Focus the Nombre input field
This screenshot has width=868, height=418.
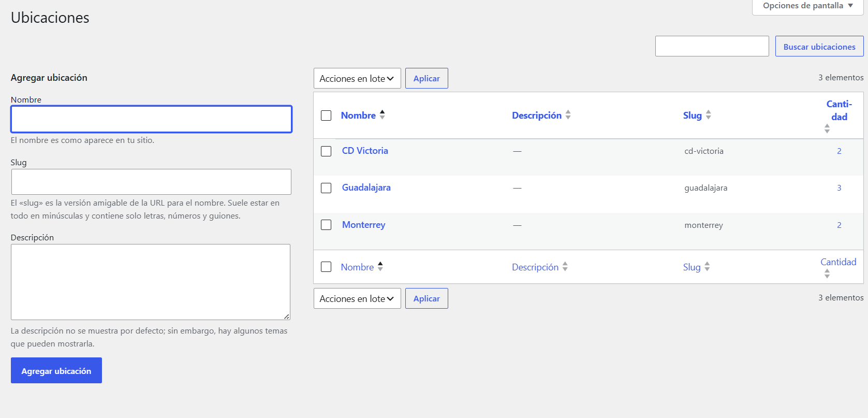click(151, 119)
